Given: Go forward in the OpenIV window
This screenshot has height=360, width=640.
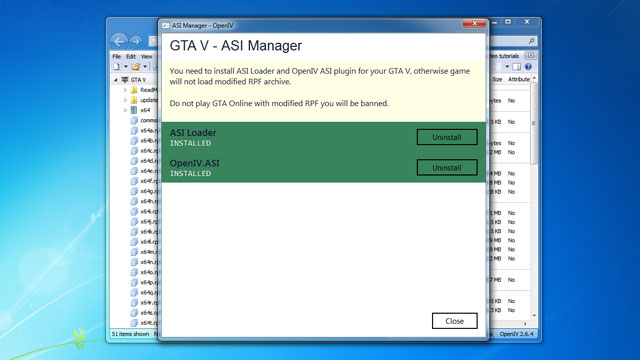Looking at the screenshot, I should click(x=136, y=41).
